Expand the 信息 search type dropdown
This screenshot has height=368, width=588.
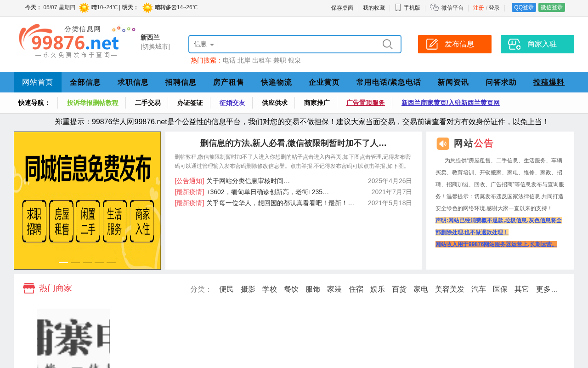tap(204, 44)
